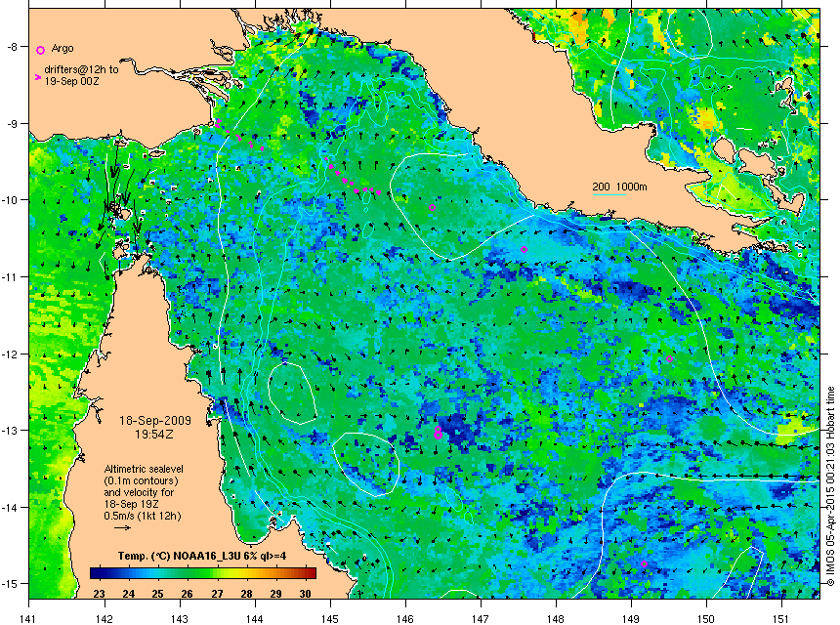Click the colorbar tick label 23

point(99,594)
